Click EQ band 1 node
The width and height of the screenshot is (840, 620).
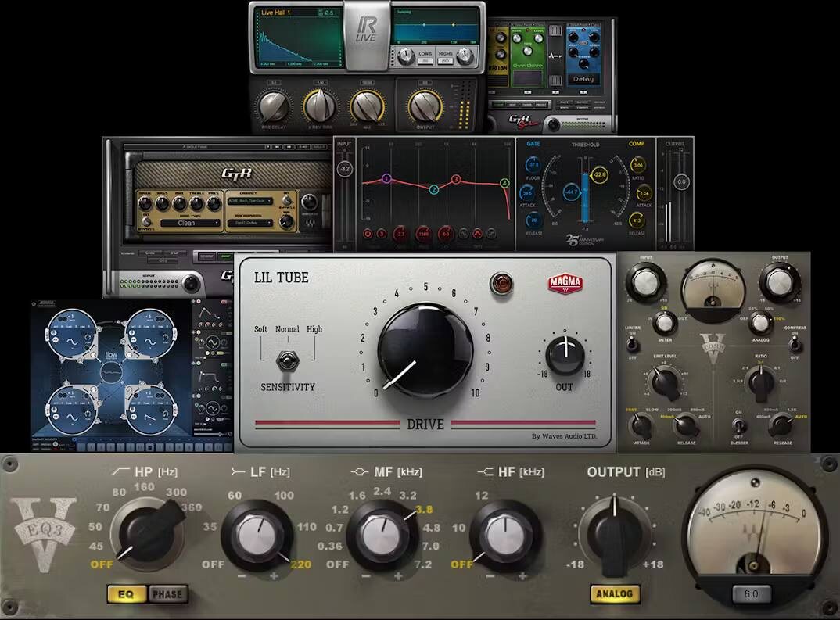[386, 178]
